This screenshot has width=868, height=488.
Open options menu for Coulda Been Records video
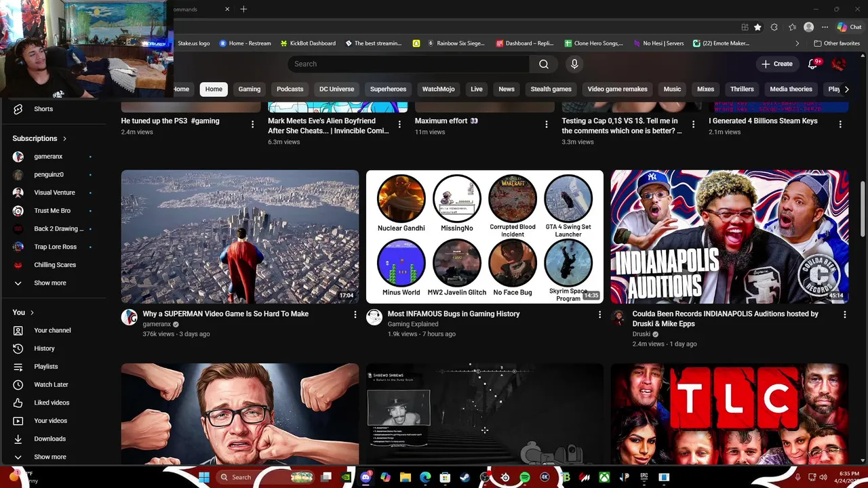click(x=844, y=314)
